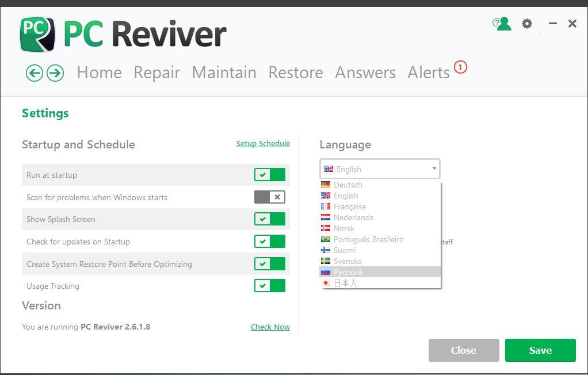Pick Nederlands in the language list

[380, 217]
